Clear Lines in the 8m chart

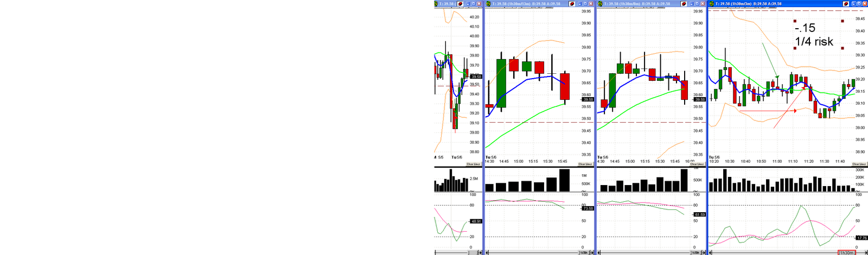pos(697,164)
